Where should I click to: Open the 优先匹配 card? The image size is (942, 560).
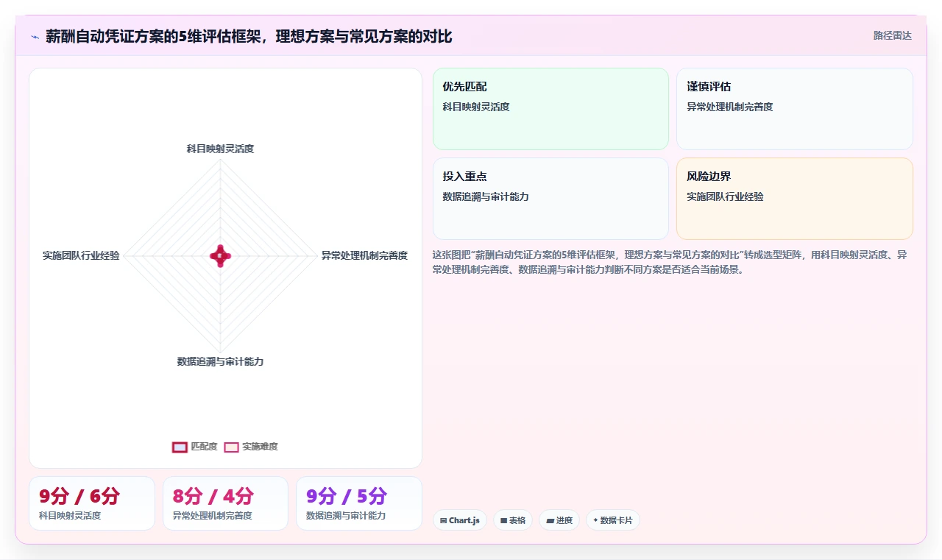[550, 109]
